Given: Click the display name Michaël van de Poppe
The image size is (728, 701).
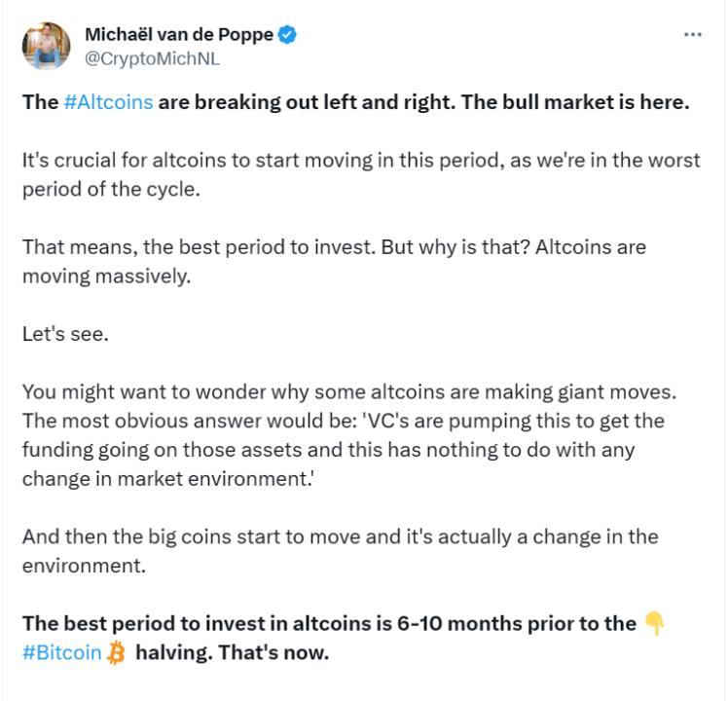Looking at the screenshot, I should [x=179, y=35].
